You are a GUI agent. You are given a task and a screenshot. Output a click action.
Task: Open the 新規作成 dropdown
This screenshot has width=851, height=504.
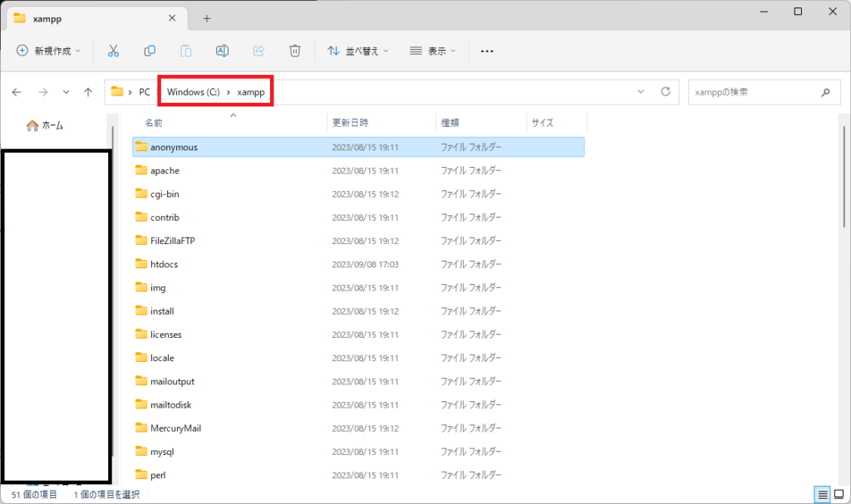49,51
